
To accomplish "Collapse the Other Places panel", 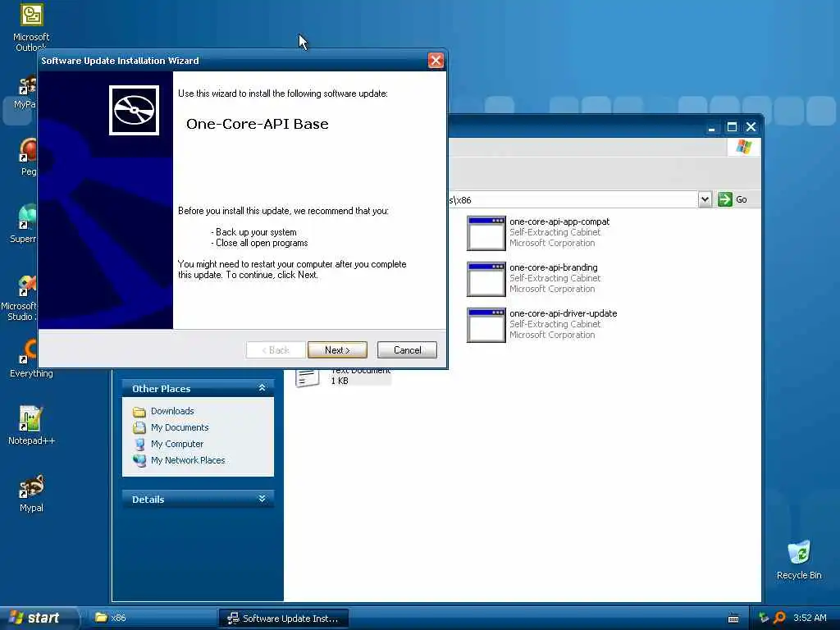I will coord(262,388).
